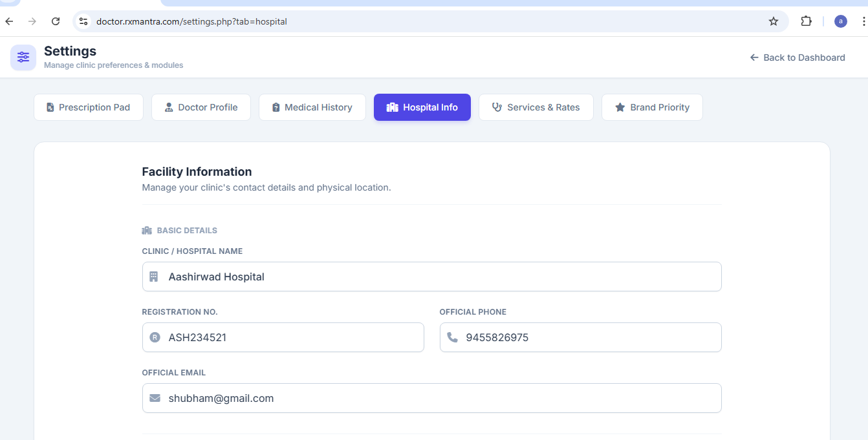Click the phone icon in Official Phone field
This screenshot has width=868, height=440.
coord(452,337)
